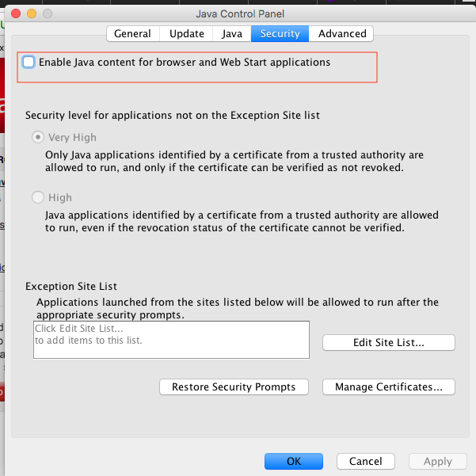The width and height of the screenshot is (476, 476).
Task: Click 'Applications launched from the sites' text
Action: point(238,308)
